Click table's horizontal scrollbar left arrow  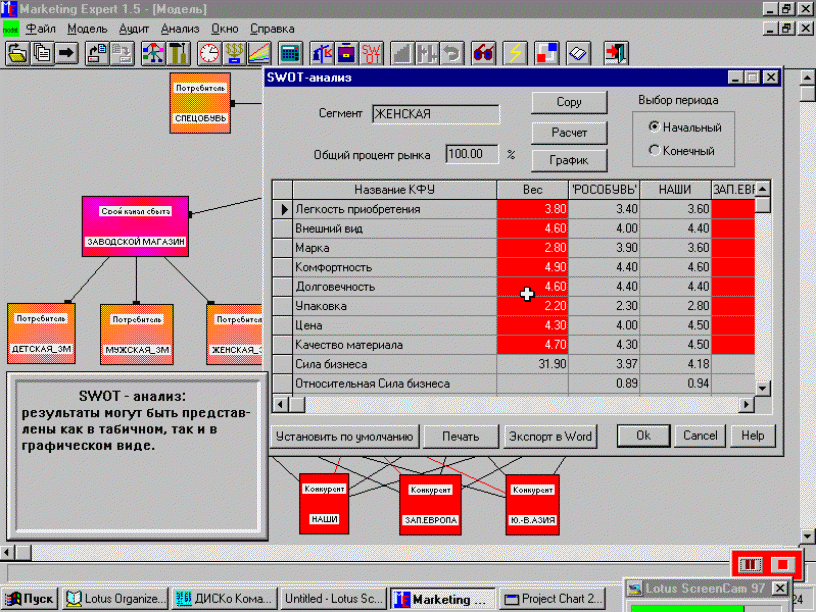(280, 404)
